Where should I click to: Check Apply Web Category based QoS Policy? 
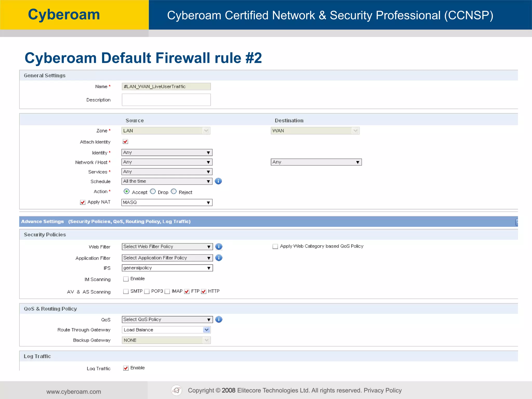[x=275, y=246]
